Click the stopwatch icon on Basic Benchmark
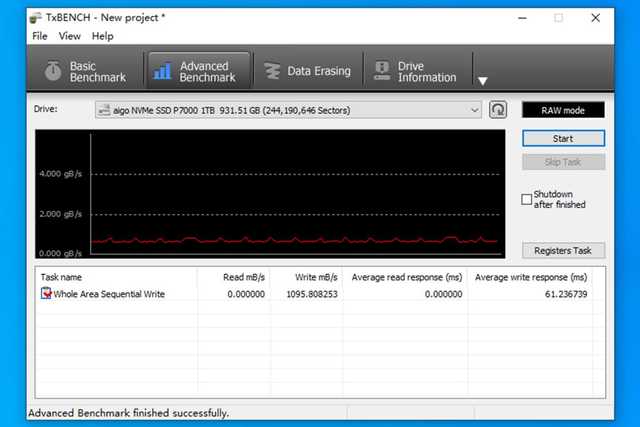 pos(53,71)
